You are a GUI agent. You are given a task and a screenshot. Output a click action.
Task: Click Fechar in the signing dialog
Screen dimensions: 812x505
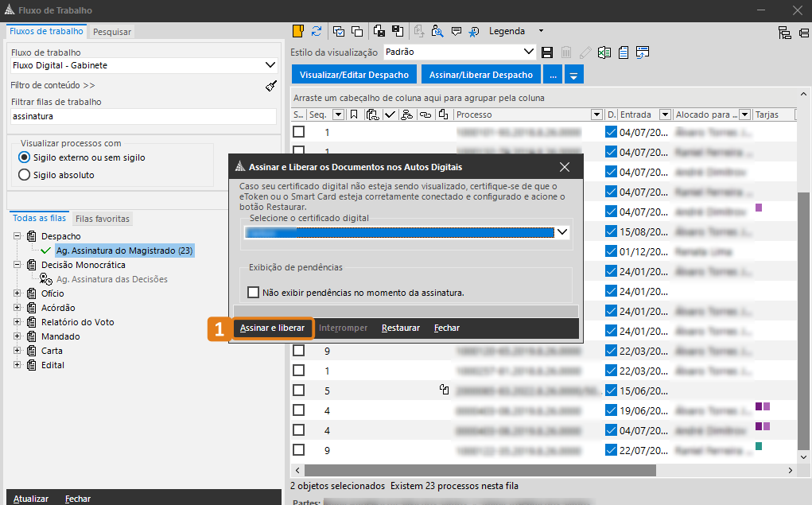(447, 328)
